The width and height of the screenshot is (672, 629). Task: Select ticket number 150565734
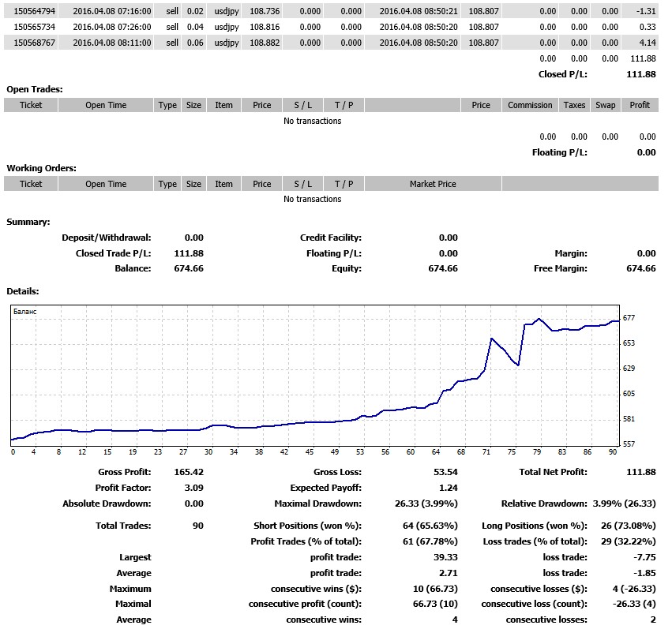34,27
